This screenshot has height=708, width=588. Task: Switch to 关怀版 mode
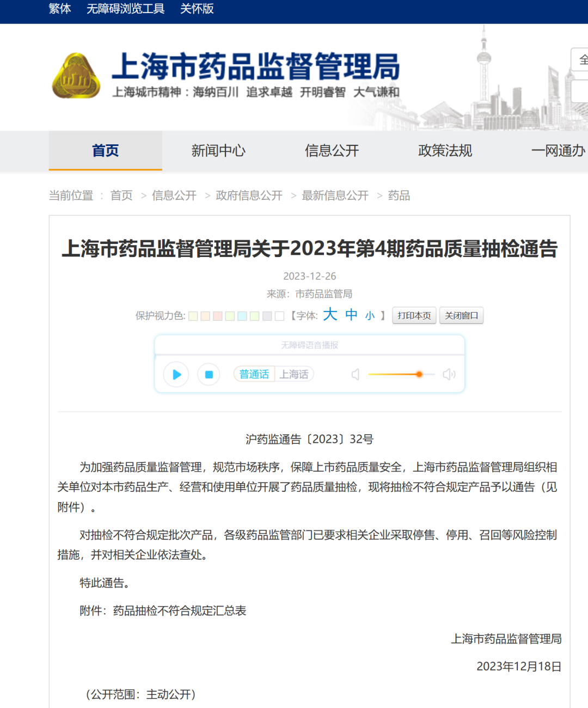click(x=197, y=9)
